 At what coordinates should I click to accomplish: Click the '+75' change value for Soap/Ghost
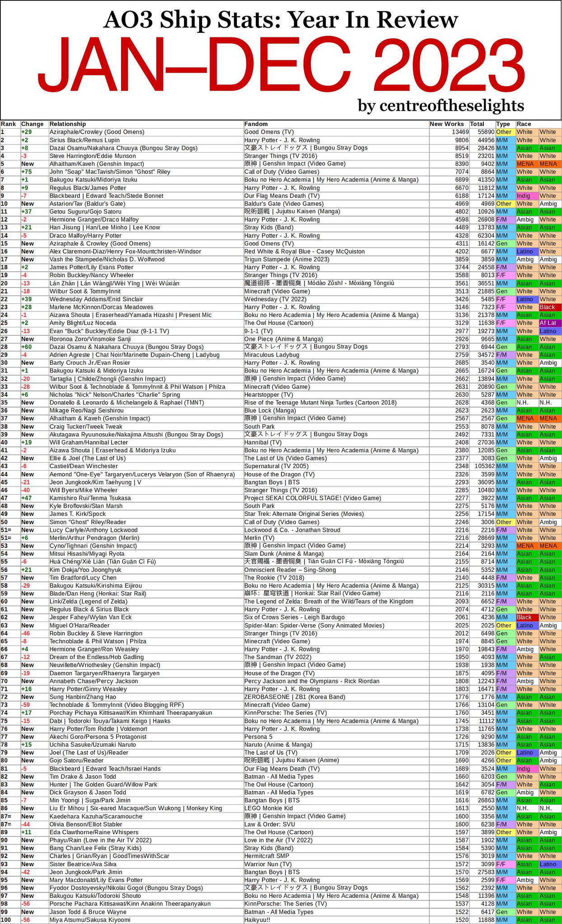tap(27, 172)
